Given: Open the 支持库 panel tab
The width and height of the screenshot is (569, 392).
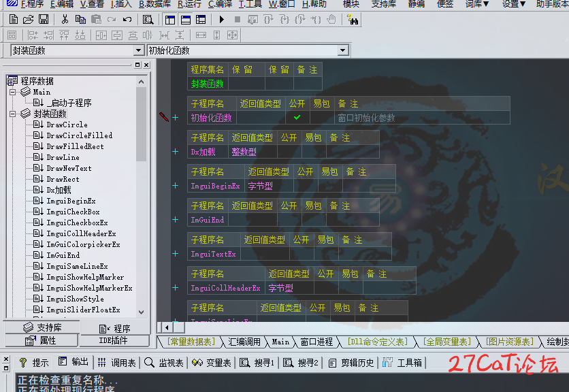Looking at the screenshot, I should click(x=42, y=327).
